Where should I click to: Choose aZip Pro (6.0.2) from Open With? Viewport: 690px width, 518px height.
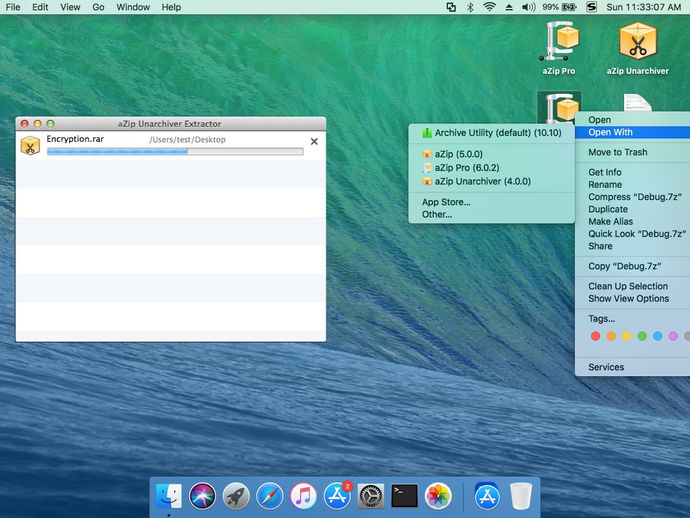pyautogui.click(x=492, y=168)
